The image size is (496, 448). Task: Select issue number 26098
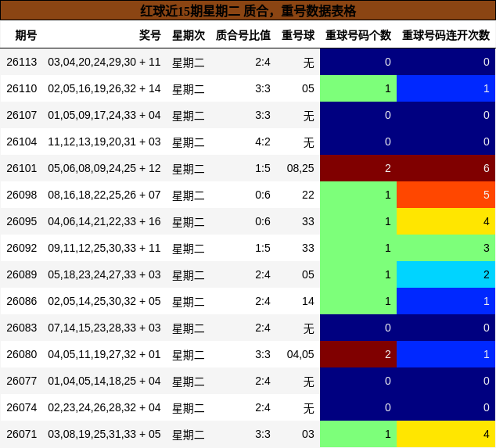click(21, 195)
